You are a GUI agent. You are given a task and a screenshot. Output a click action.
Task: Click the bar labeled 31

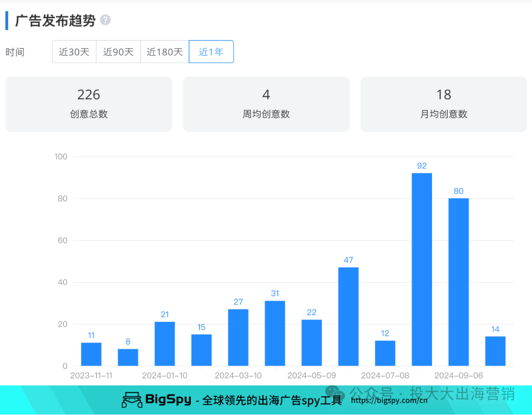pyautogui.click(x=275, y=333)
